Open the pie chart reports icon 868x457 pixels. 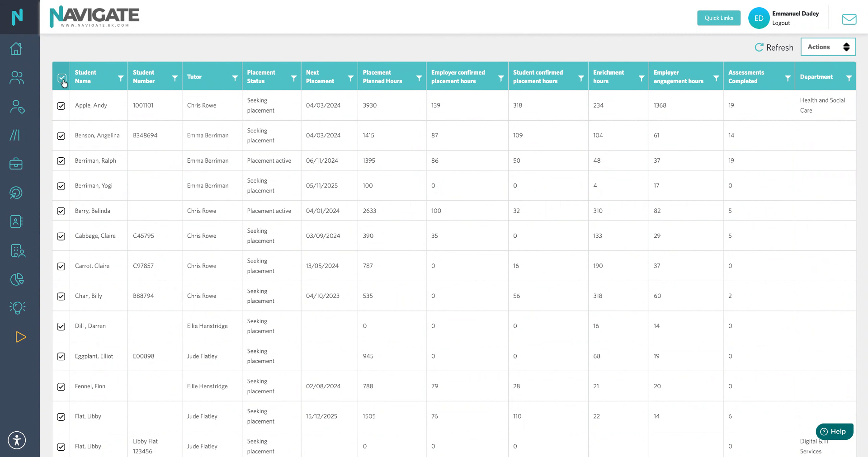pyautogui.click(x=17, y=279)
